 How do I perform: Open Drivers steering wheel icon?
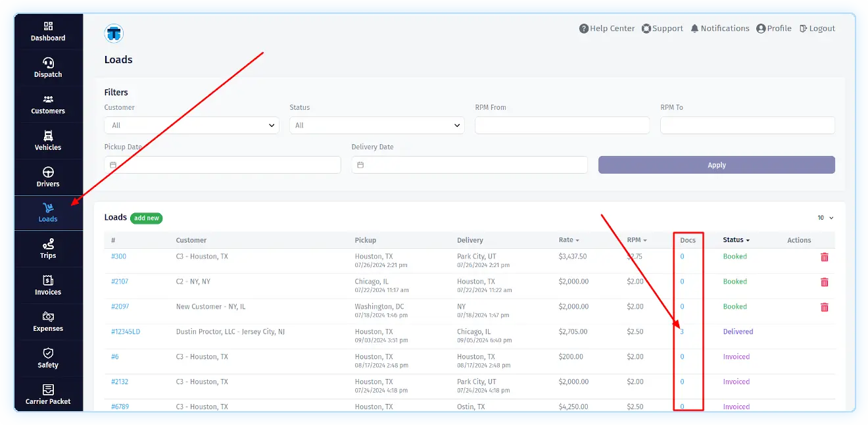click(x=48, y=172)
